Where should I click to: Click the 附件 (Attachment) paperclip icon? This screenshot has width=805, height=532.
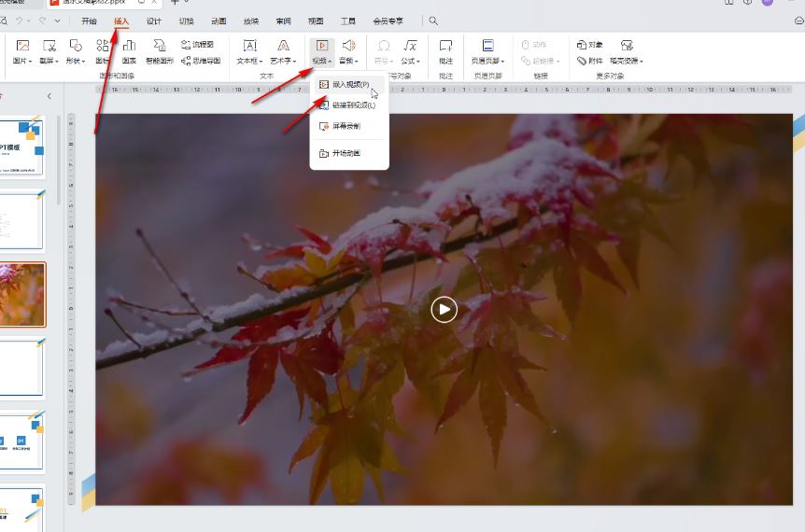(x=588, y=61)
